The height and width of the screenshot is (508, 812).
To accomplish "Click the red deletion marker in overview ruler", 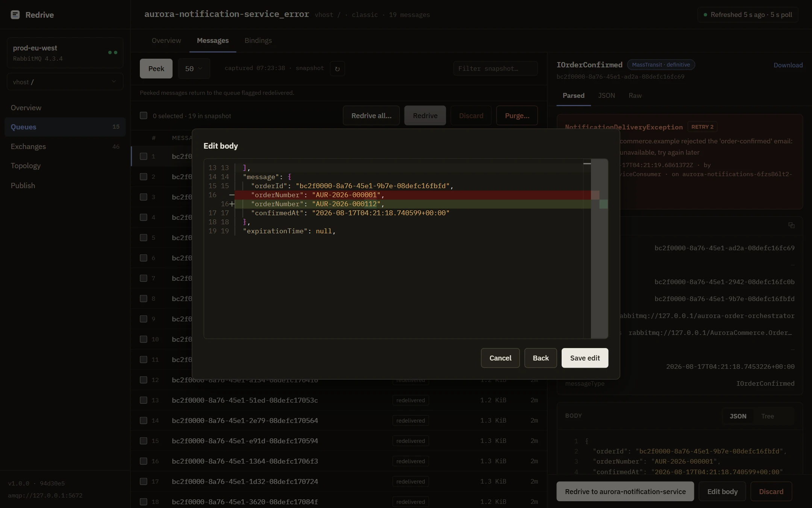I will (x=595, y=195).
